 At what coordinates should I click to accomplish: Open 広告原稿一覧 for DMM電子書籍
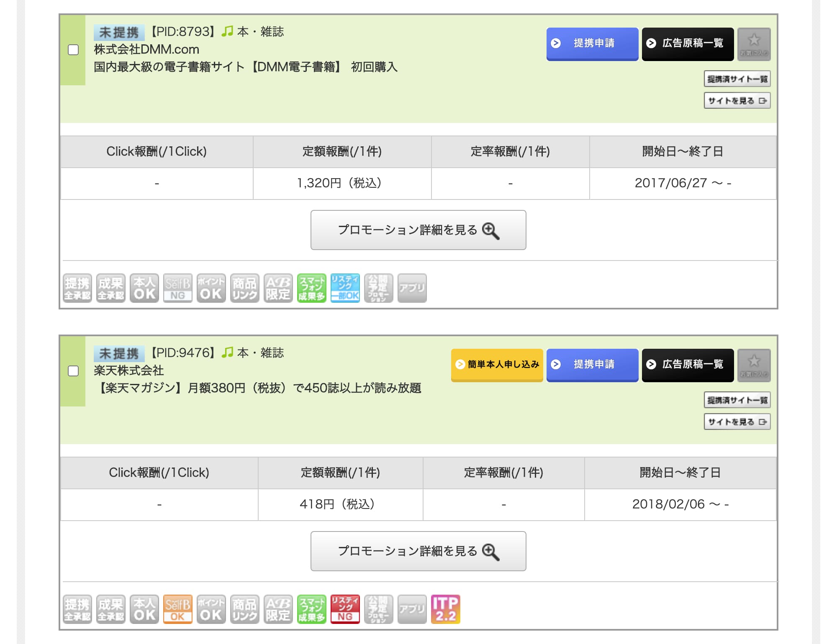[x=688, y=44]
